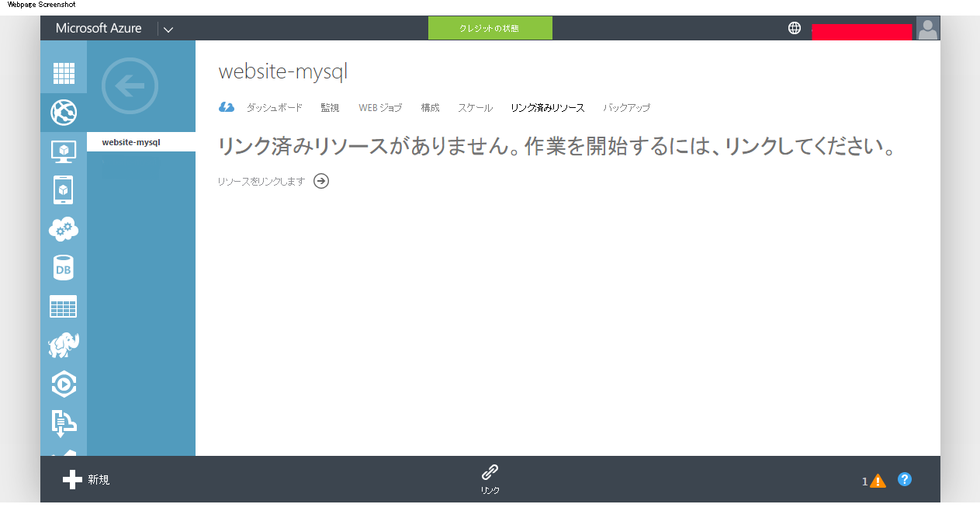980x518 pixels.
Task: Expand the Microsoft Azure services dropdown
Action: [x=168, y=28]
